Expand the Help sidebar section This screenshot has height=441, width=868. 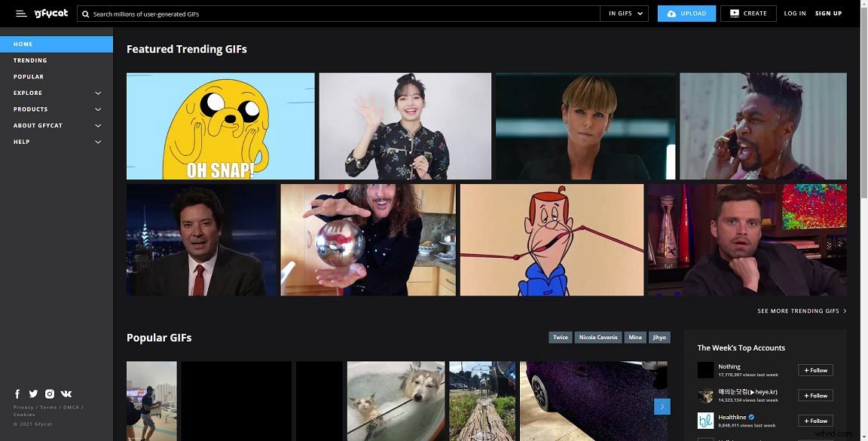tap(57, 141)
